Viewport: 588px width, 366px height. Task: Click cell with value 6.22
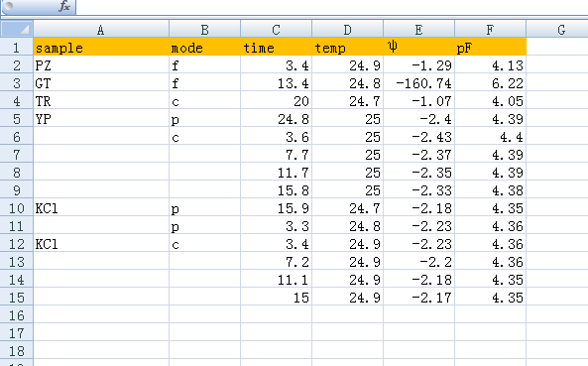490,83
